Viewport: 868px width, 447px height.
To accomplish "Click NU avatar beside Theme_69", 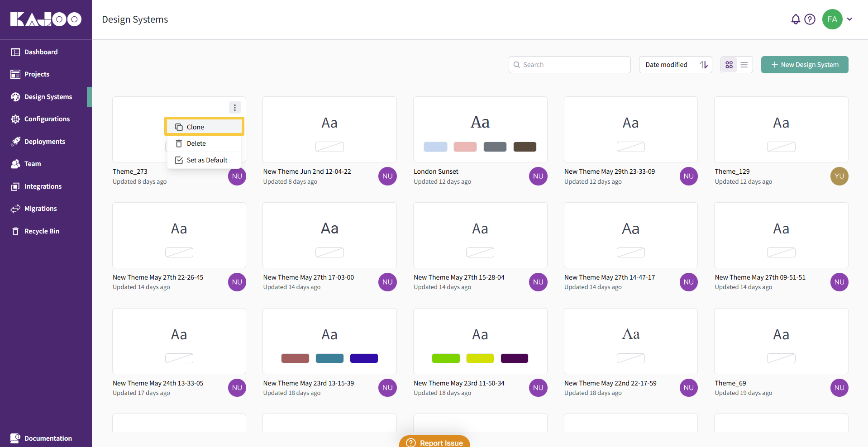I will [839, 388].
